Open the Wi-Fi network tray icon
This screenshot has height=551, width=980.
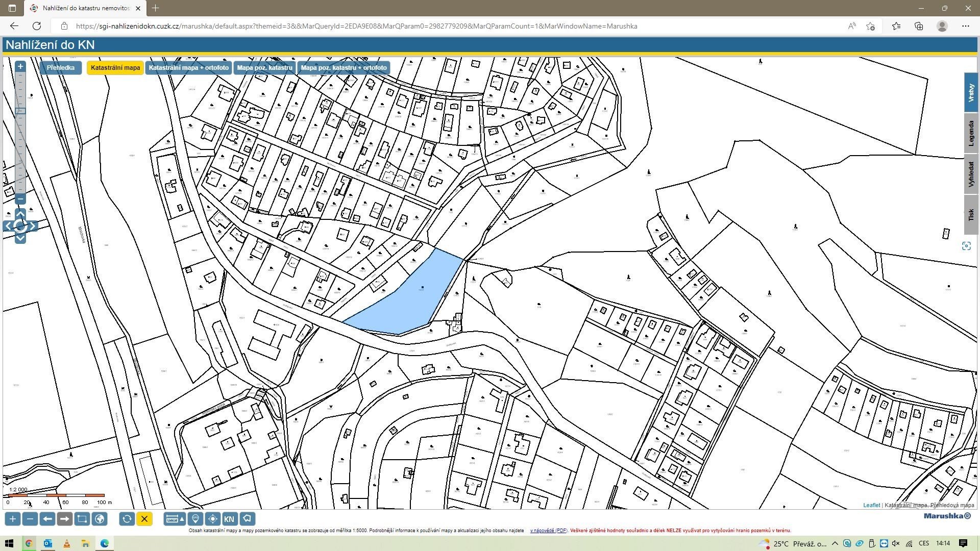pos(909,543)
